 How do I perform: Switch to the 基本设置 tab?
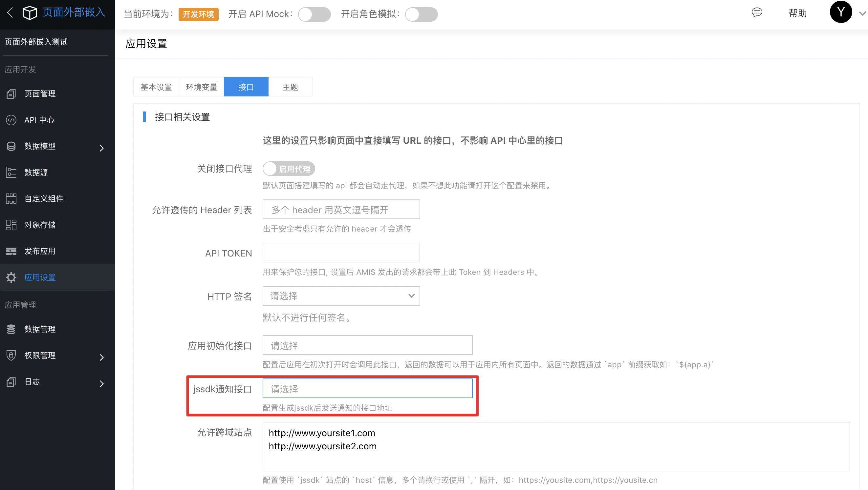pos(156,87)
